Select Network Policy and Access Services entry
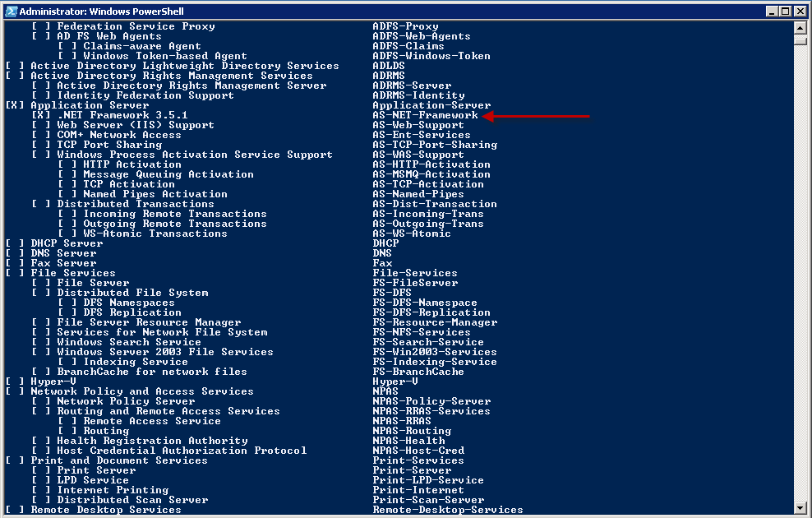This screenshot has height=518, width=812. tap(142, 391)
